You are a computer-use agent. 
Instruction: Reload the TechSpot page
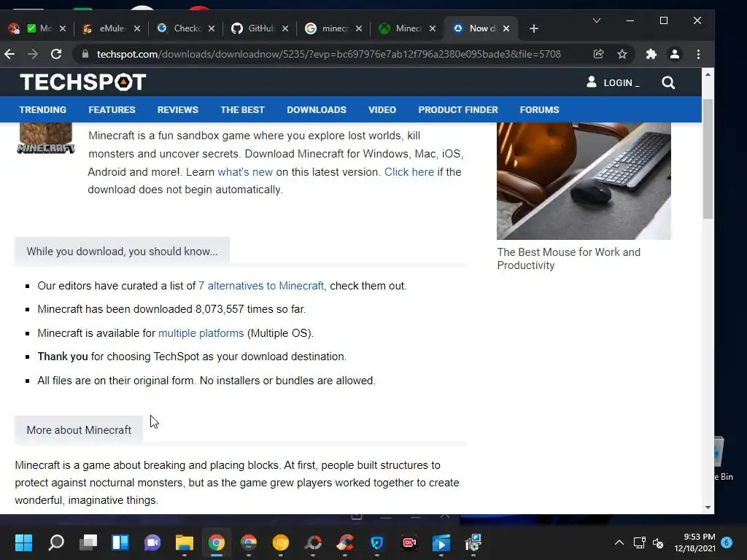[x=56, y=54]
